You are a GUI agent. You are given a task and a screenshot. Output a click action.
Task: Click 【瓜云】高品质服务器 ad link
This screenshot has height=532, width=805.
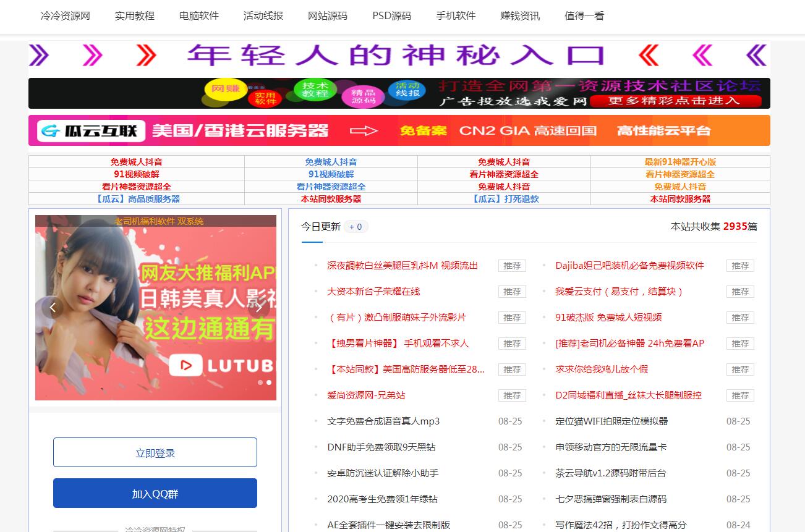(137, 199)
